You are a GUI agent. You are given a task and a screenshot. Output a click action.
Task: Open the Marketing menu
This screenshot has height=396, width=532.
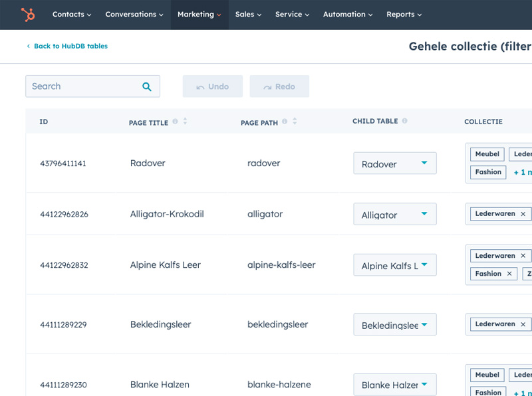pyautogui.click(x=199, y=14)
